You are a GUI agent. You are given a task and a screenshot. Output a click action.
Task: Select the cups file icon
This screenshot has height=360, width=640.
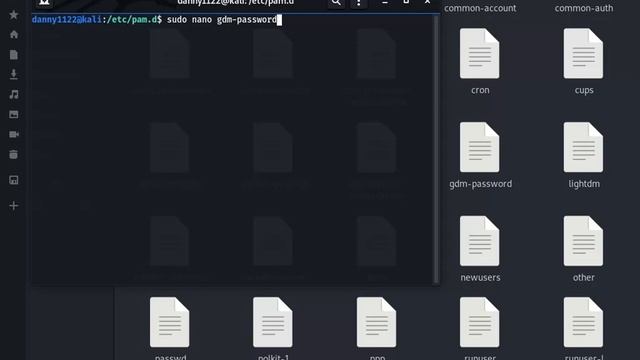coord(583,53)
